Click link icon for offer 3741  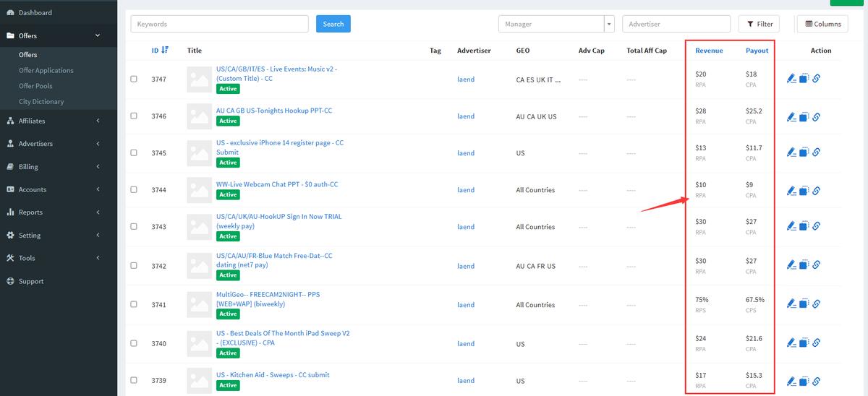click(x=816, y=304)
